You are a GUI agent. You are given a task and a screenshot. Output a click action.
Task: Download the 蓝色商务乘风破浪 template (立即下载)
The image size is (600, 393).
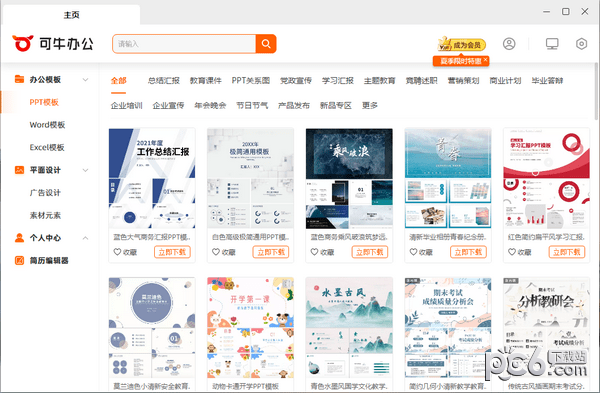[x=370, y=252]
